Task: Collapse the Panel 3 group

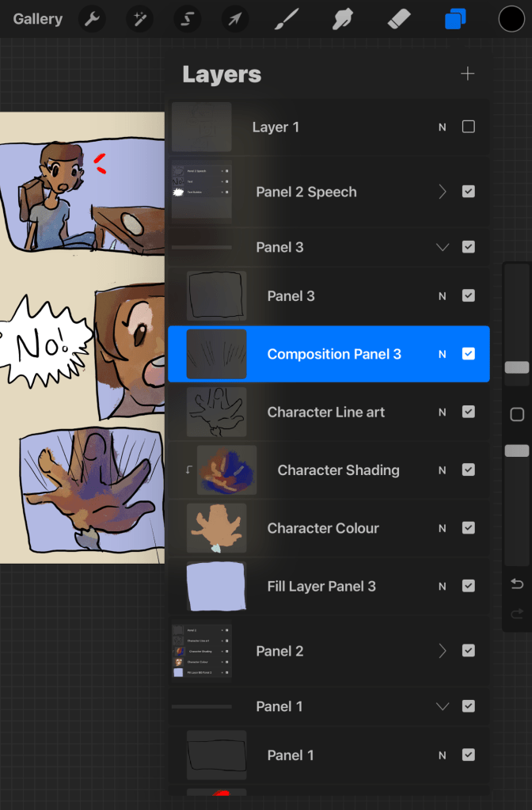Action: point(443,247)
